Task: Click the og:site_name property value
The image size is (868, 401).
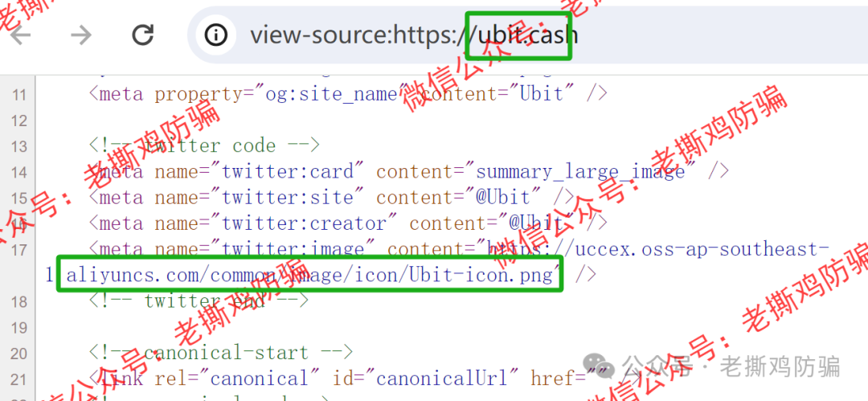Action: coord(332,94)
